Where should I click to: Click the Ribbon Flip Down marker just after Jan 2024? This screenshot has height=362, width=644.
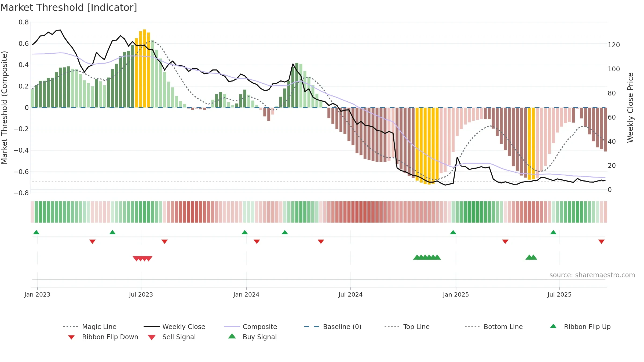[x=257, y=242]
